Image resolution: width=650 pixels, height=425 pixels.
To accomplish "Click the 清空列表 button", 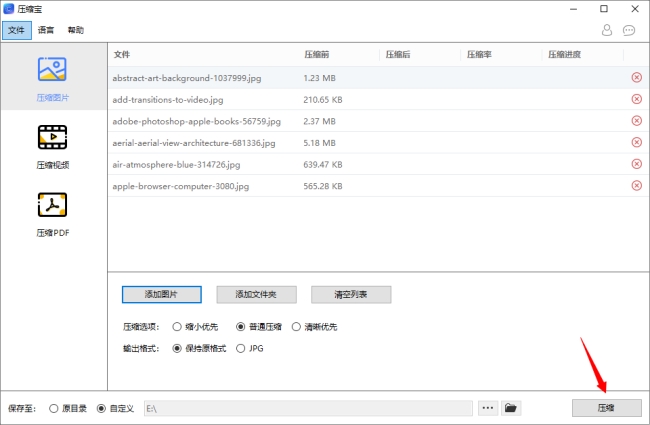I will (351, 294).
